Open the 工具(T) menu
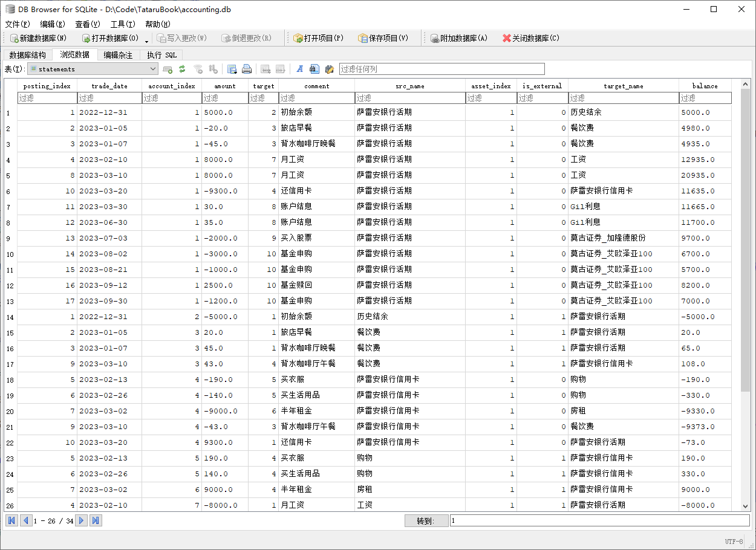The width and height of the screenshot is (756, 550). 123,24
